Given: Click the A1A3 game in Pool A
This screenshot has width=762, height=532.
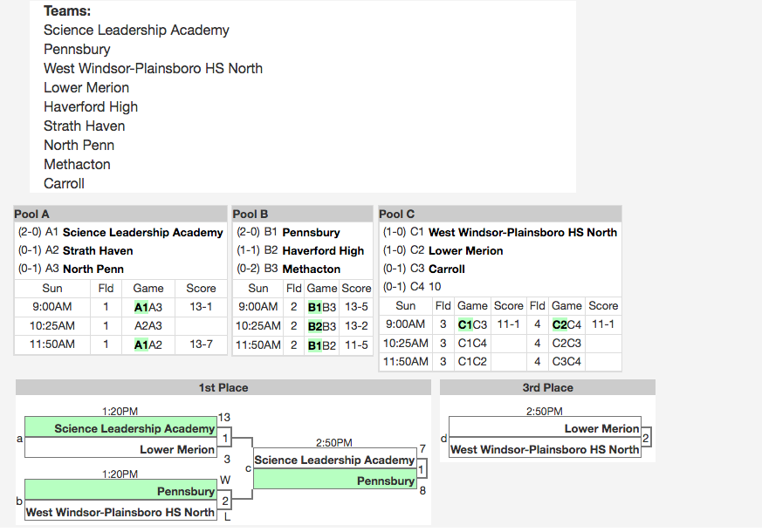Looking at the screenshot, I should [148, 307].
